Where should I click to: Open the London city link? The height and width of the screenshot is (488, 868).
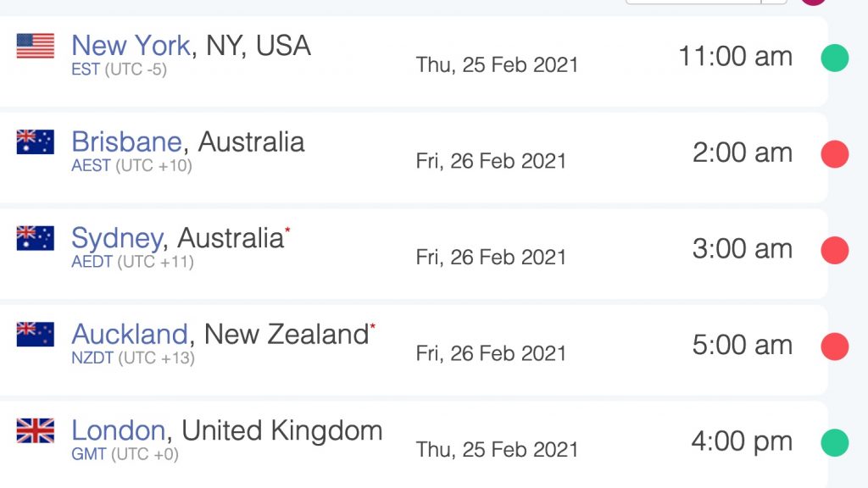pos(119,430)
